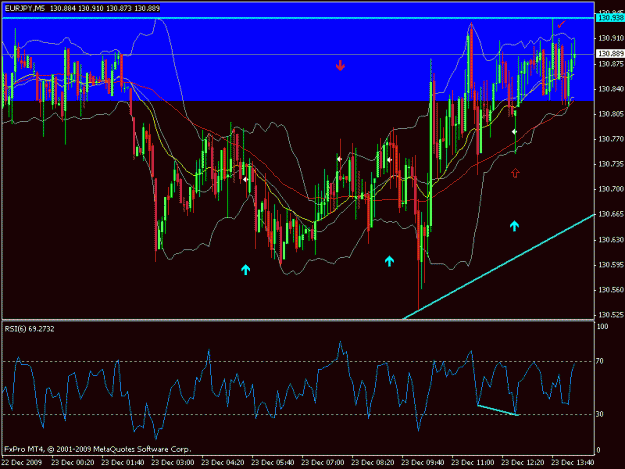
Task: Click the low price 130.873 in chart header
Action: coord(119,8)
